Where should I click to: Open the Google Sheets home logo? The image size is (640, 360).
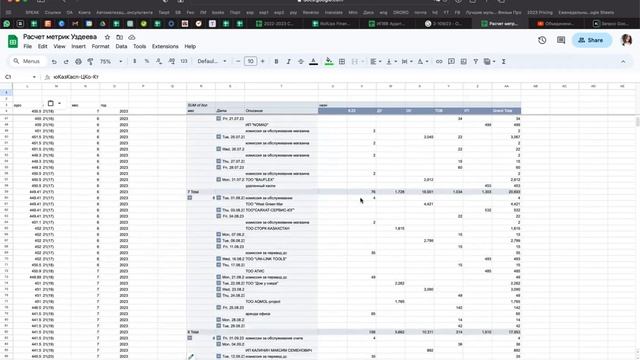tap(13, 41)
